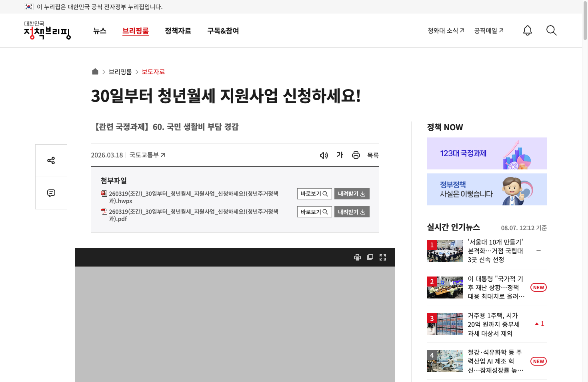The width and height of the screenshot is (588, 382).
Task: Change the font size with the 가 icon
Action: coord(340,155)
